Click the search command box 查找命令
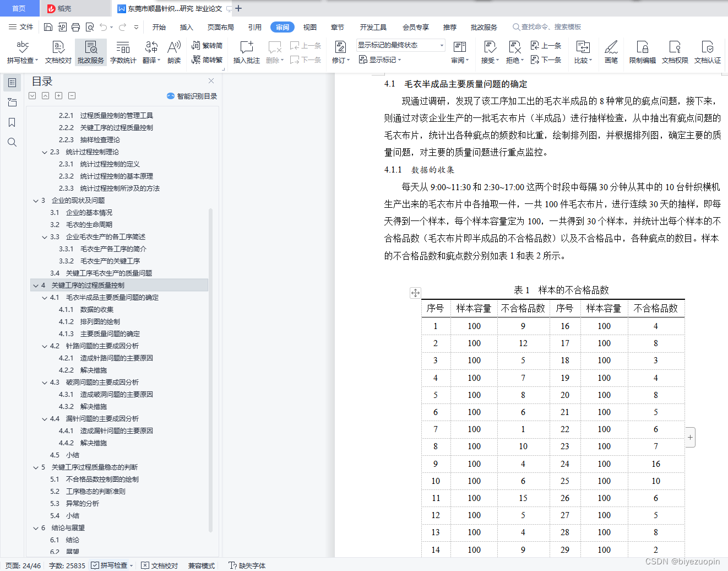728x571 pixels. (x=547, y=27)
